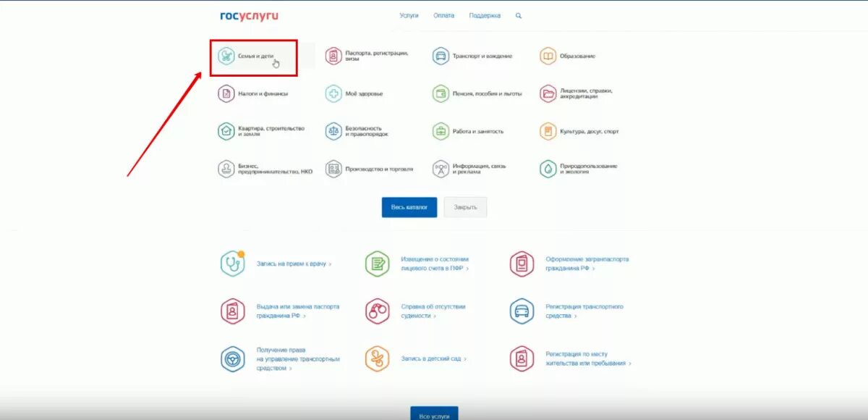This screenshot has height=420, width=868.
Task: Click the Закрыть button
Action: 465,207
